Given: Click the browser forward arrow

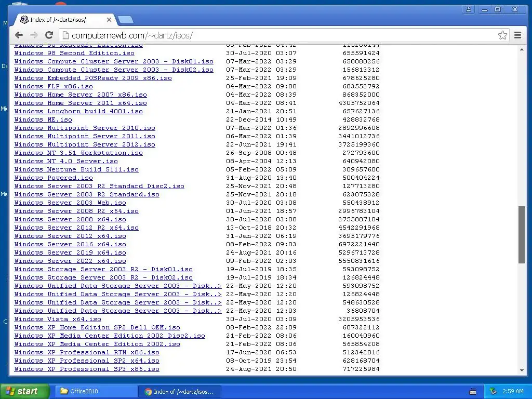Looking at the screenshot, I should coord(34,35).
